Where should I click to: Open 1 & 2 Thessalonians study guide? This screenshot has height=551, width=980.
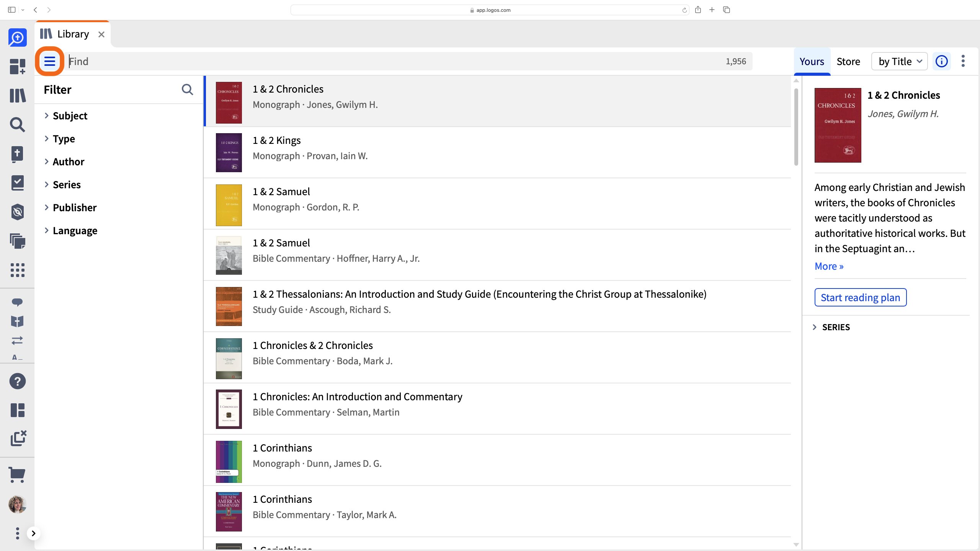tap(497, 306)
